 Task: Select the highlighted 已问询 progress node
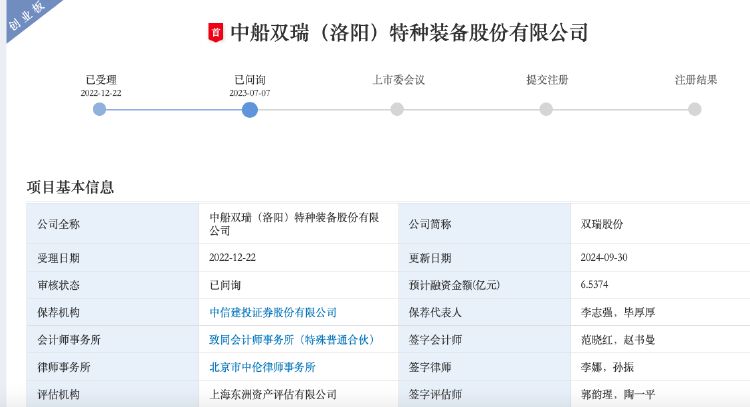(250, 109)
